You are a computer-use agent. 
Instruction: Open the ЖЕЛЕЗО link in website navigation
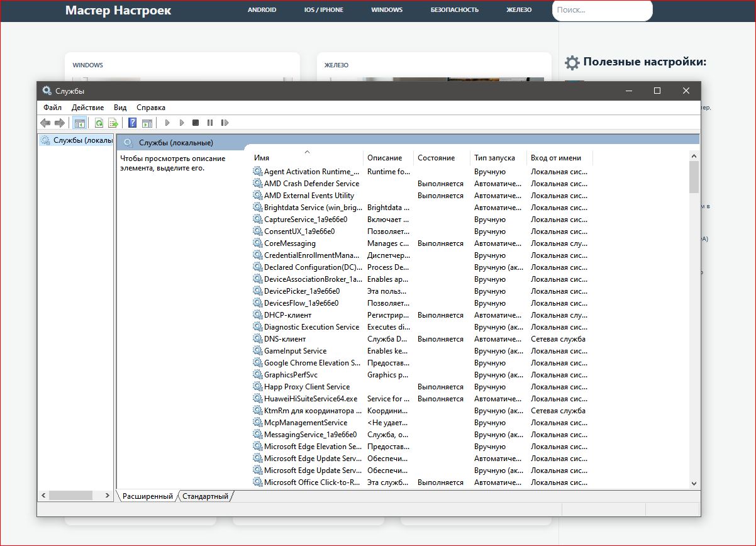(x=519, y=10)
